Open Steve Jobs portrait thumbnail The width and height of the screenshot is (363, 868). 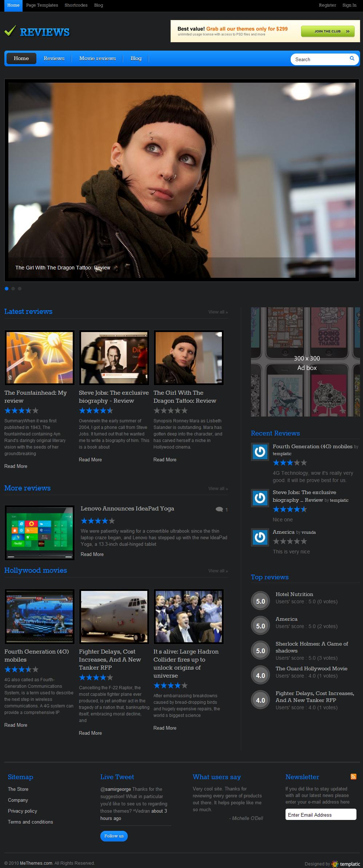tap(114, 358)
